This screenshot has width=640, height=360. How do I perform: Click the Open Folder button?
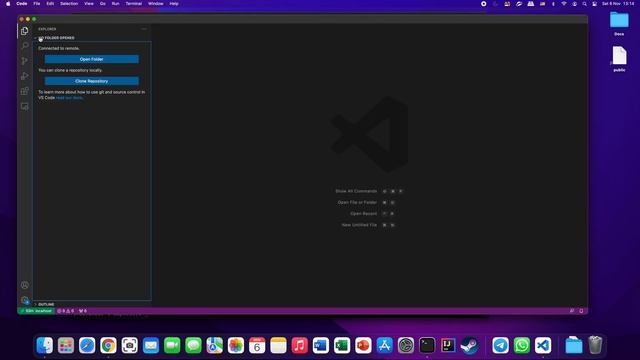tap(91, 59)
